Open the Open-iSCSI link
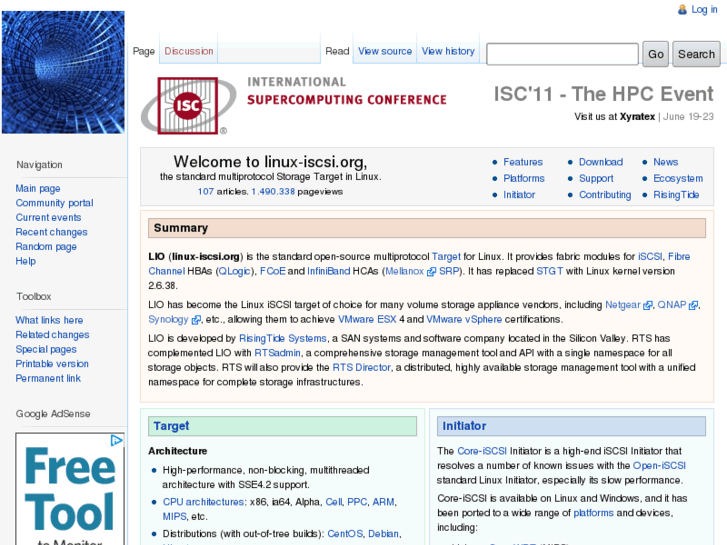This screenshot has height=545, width=727. [659, 465]
